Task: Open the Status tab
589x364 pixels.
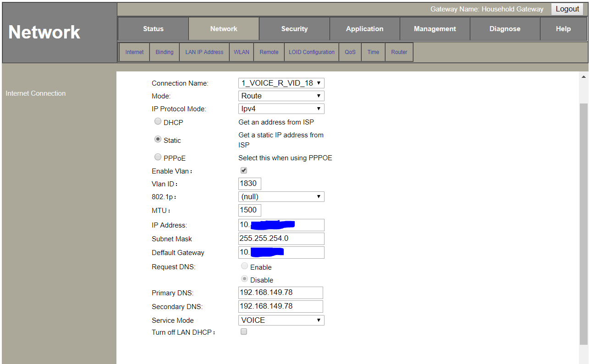Action: [x=153, y=29]
